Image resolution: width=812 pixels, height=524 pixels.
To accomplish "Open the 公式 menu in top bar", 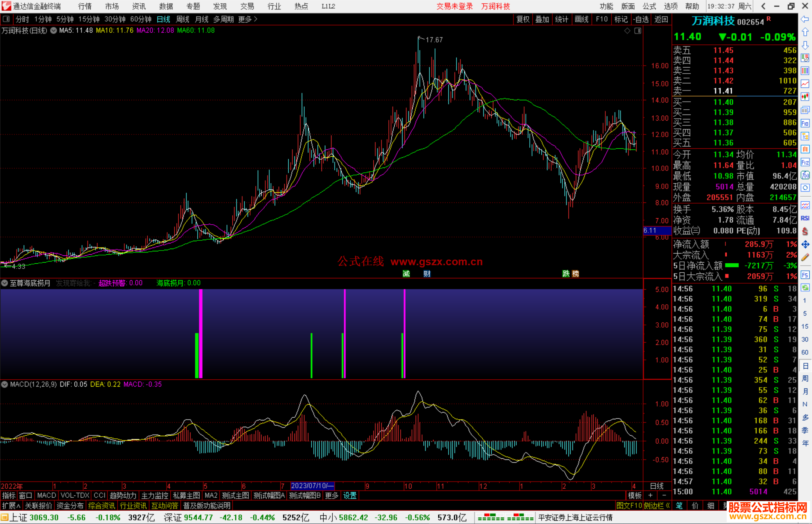I will (649, 6).
